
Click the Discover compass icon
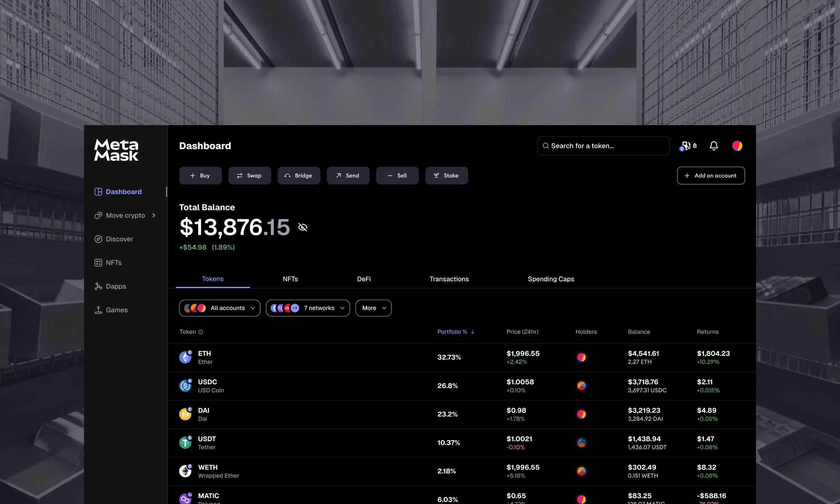click(98, 239)
